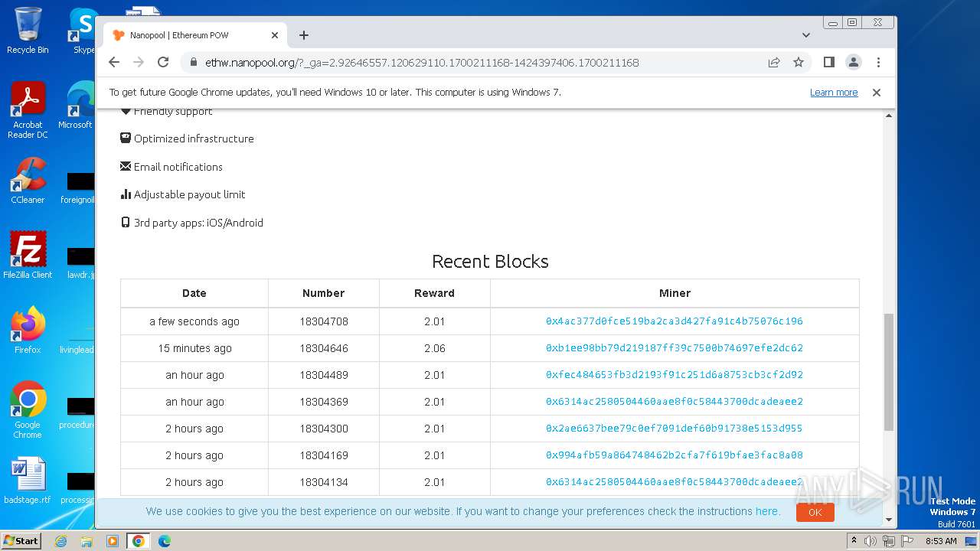
Task: Click the Optimized infrastructure feature icon
Action: [126, 139]
